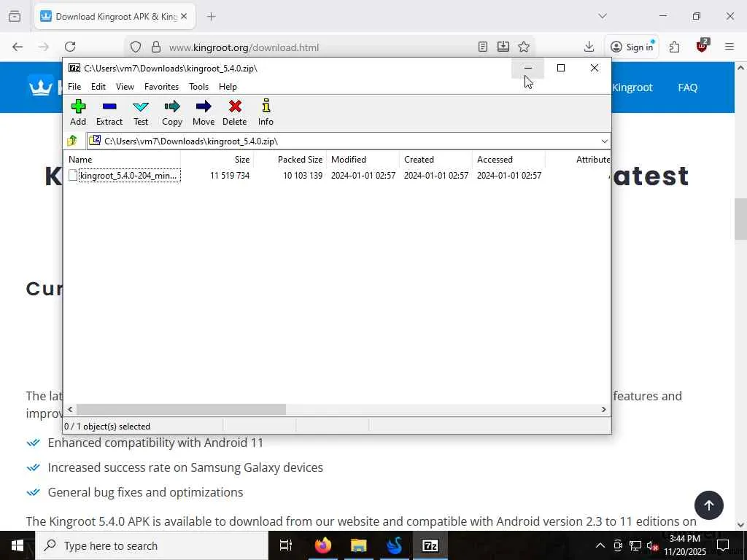Open the Favorites menu
Viewport: 747px width, 560px height.
pyautogui.click(x=161, y=87)
